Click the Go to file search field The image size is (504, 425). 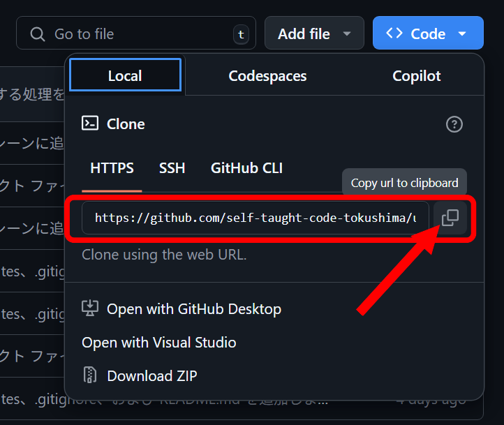pos(136,33)
